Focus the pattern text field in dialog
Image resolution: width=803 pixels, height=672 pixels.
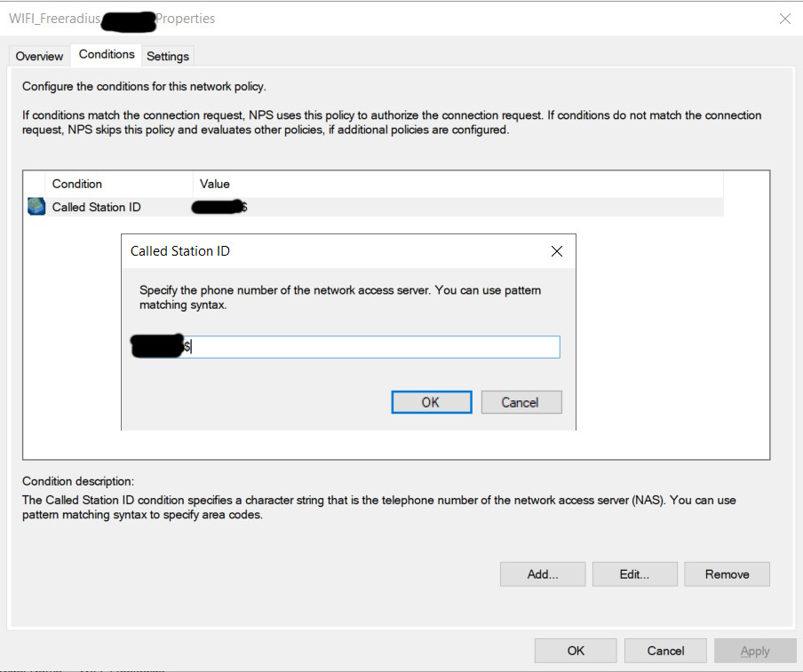pyautogui.click(x=373, y=347)
